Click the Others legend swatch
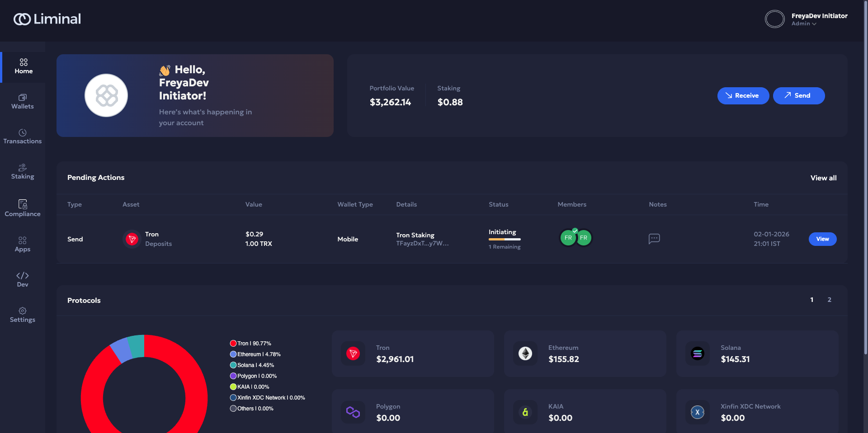Image resolution: width=868 pixels, height=433 pixels. [x=233, y=409]
